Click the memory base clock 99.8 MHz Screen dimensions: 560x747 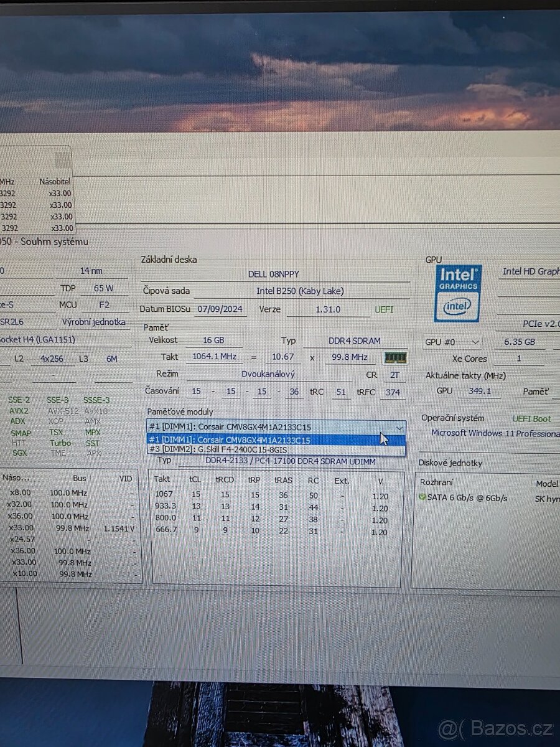(x=351, y=357)
